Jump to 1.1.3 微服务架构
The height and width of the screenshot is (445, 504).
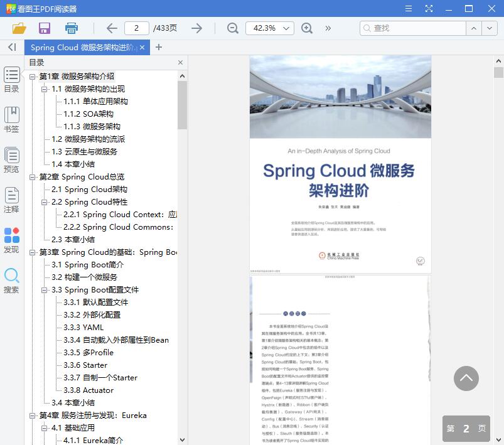(x=92, y=126)
